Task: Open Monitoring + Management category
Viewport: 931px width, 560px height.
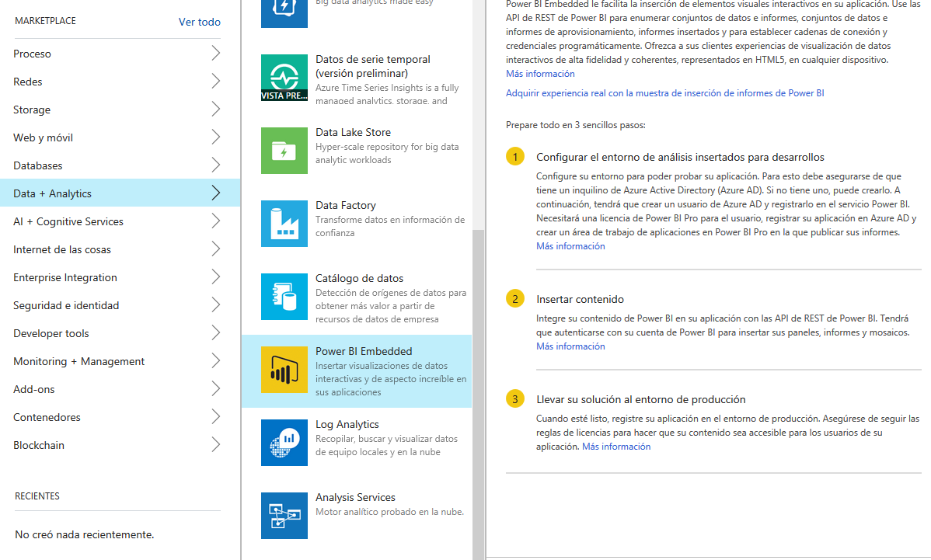Action: coord(120,360)
